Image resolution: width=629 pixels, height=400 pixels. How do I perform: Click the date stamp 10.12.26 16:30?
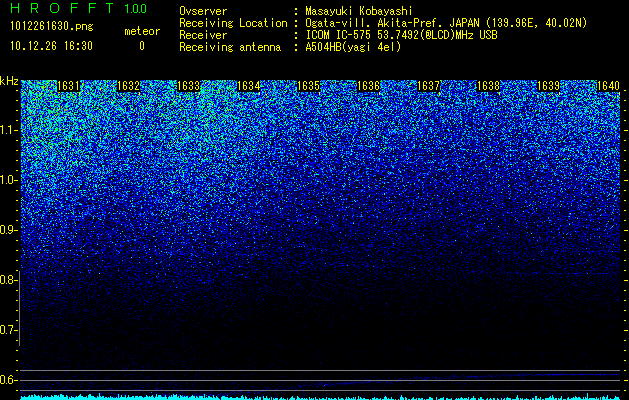coord(51,46)
